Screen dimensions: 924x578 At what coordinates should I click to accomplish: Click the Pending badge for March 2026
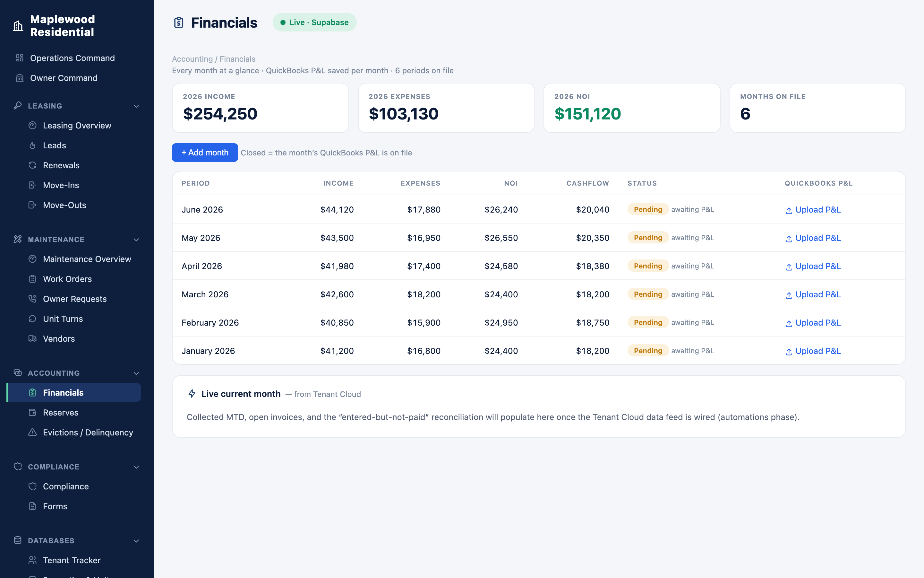tap(648, 294)
